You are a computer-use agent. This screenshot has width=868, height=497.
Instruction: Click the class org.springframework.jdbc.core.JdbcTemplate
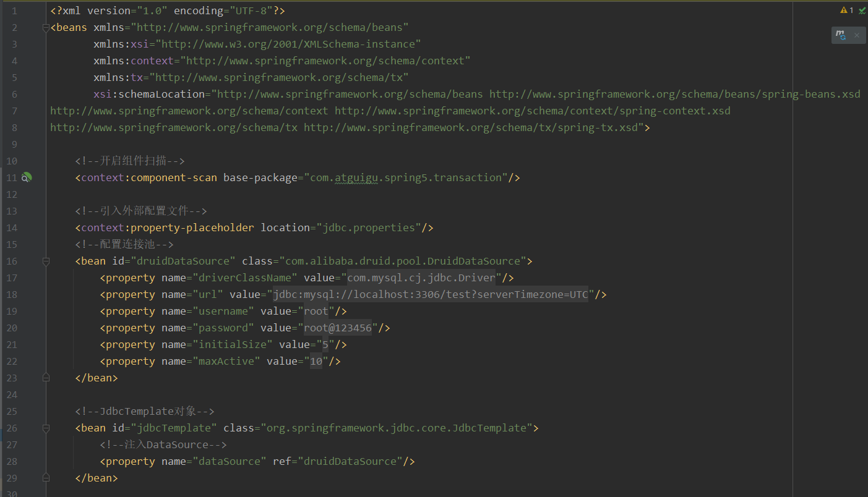(x=397, y=428)
